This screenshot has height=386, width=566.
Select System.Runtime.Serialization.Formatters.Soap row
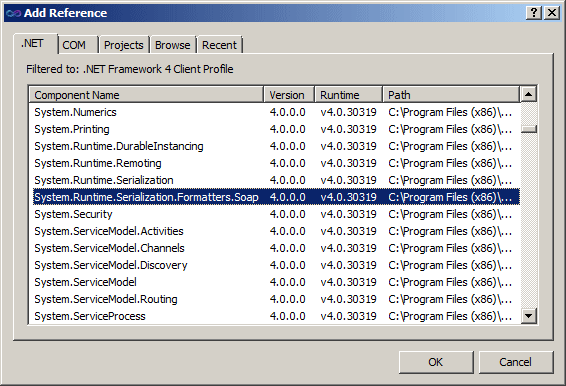tap(277, 197)
